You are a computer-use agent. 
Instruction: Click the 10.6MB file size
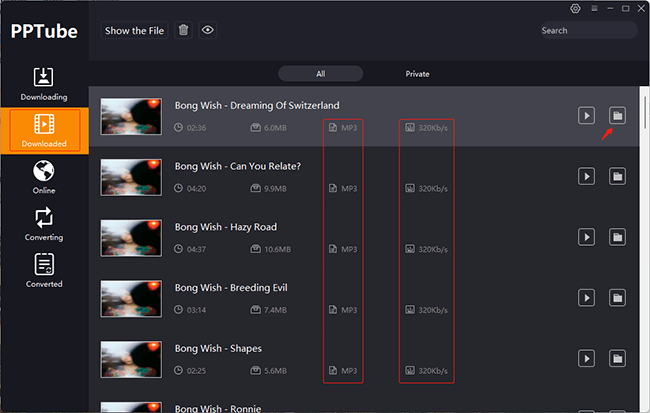click(277, 249)
